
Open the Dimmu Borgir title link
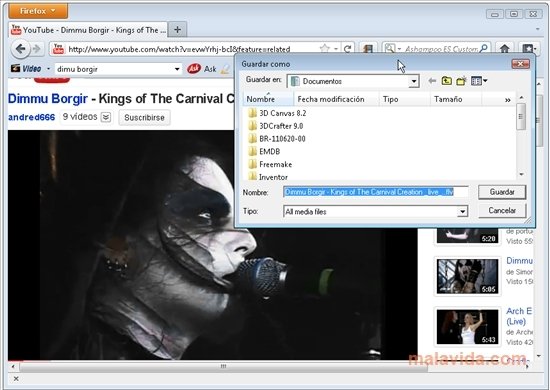[48, 99]
